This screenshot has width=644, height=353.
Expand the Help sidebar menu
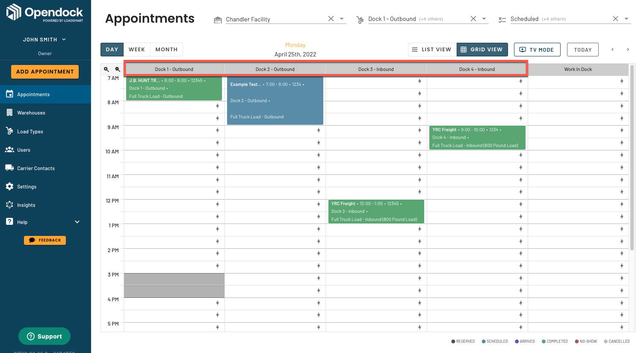(77, 222)
